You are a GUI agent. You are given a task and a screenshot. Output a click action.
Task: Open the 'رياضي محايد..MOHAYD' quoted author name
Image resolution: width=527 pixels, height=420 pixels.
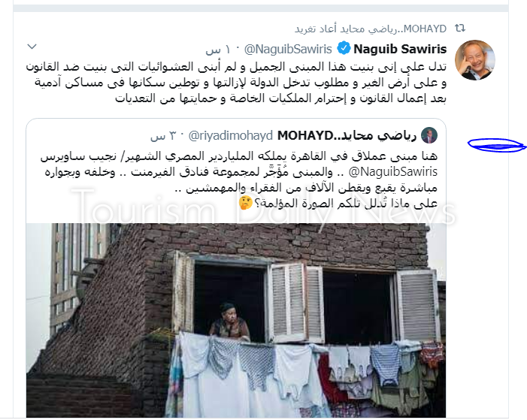[347, 135]
